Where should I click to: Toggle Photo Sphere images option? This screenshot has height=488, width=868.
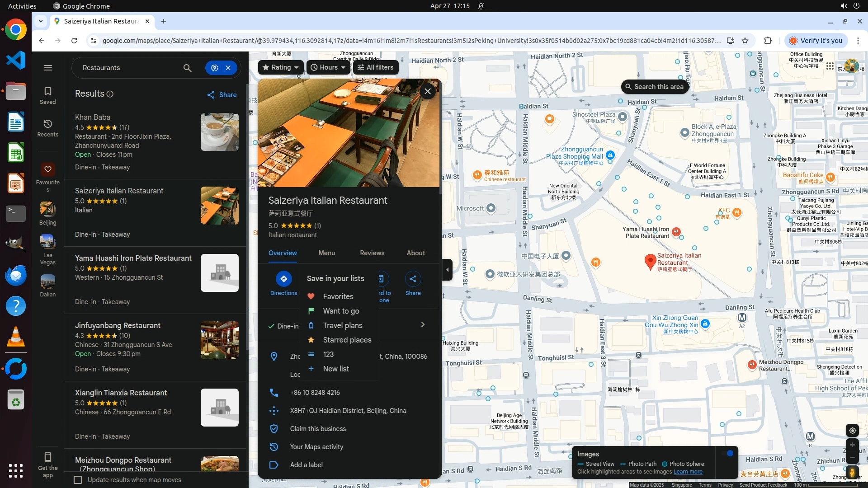point(683,464)
